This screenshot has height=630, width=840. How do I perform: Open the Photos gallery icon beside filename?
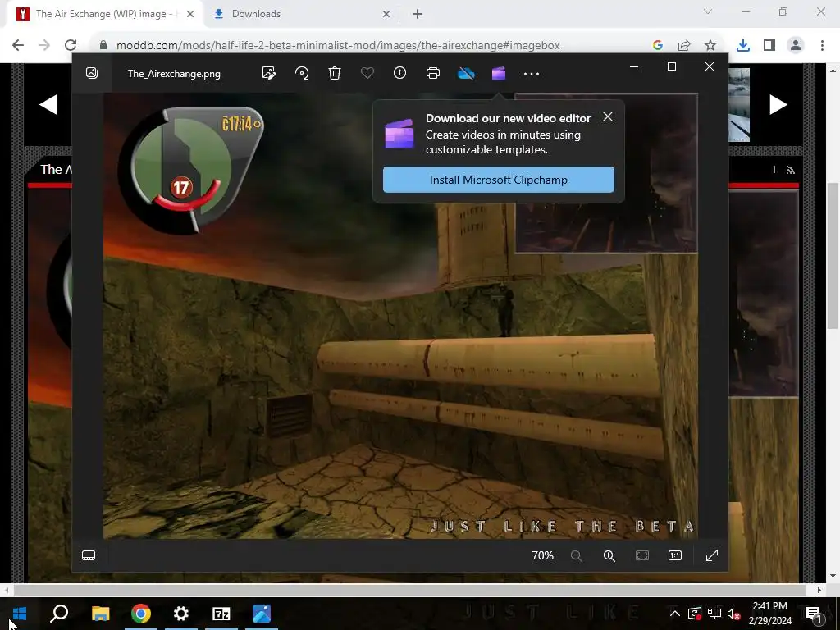click(x=92, y=73)
